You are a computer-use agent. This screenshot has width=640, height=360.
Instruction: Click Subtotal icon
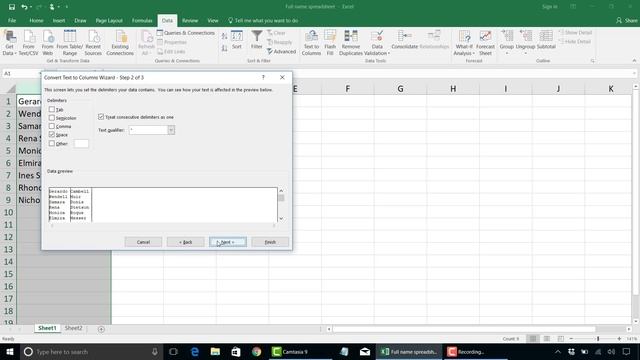pos(546,40)
